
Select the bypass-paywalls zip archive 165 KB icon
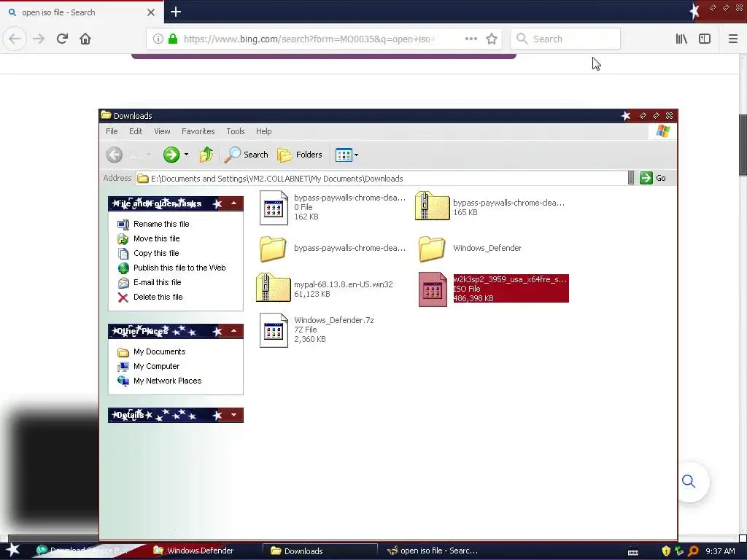pos(432,206)
